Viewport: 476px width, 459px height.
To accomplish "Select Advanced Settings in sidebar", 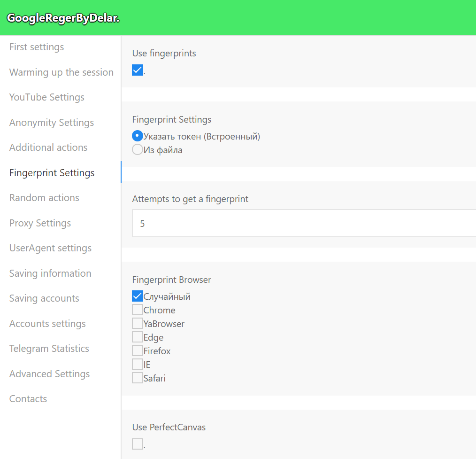I will point(49,373).
